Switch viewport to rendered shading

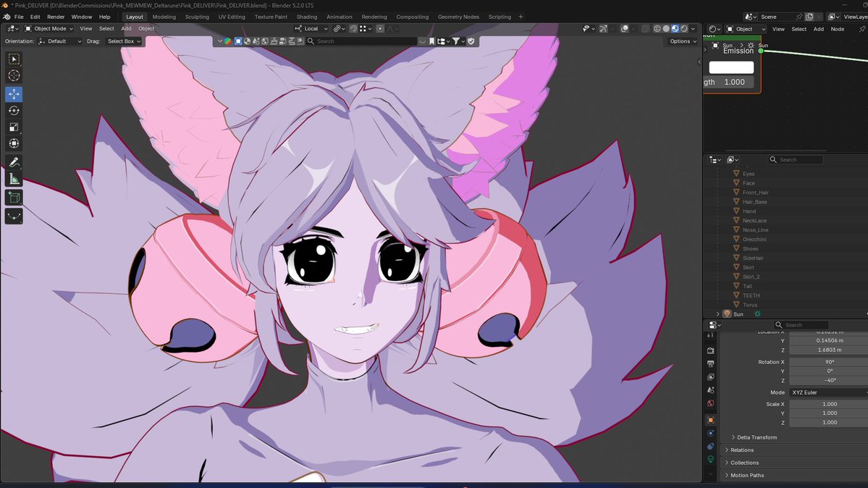[684, 29]
